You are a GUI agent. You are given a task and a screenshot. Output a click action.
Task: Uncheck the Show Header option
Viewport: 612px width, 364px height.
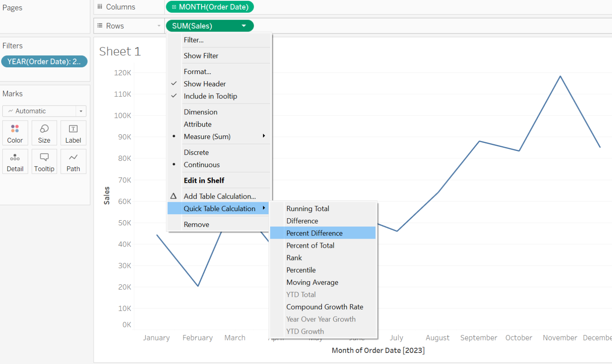[x=205, y=84]
